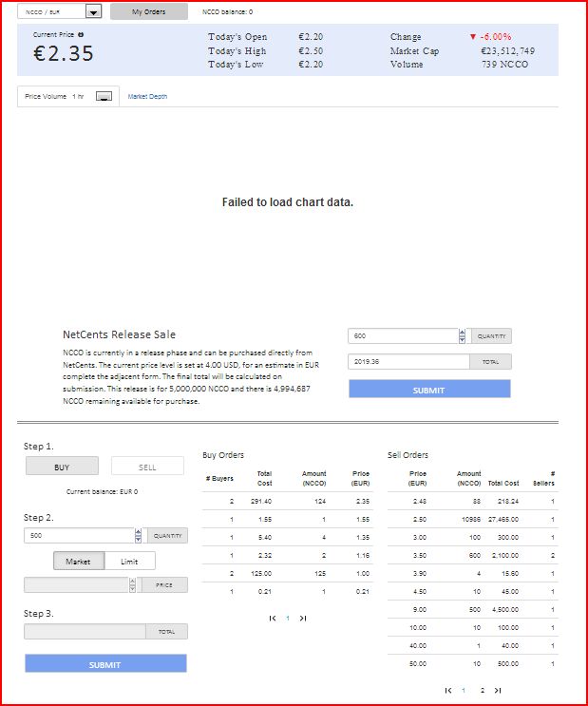The height and width of the screenshot is (706, 588).
Task: Go to last page of Buy Orders
Action: pos(303,619)
